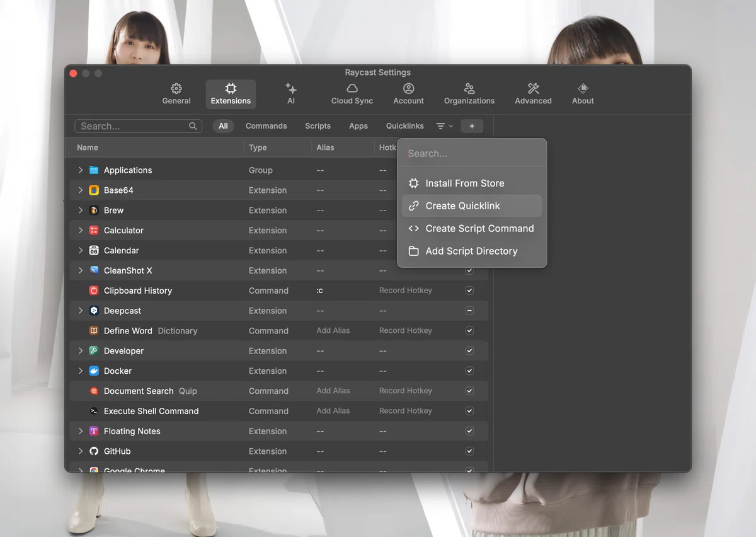The height and width of the screenshot is (537, 756).
Task: Expand the Floating Notes extension
Action: (81, 431)
